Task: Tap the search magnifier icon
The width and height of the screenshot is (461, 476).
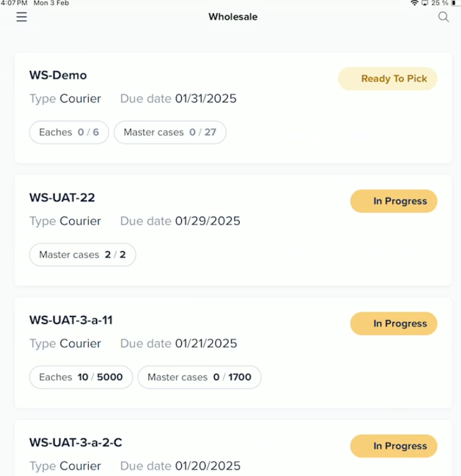Action: pyautogui.click(x=443, y=17)
